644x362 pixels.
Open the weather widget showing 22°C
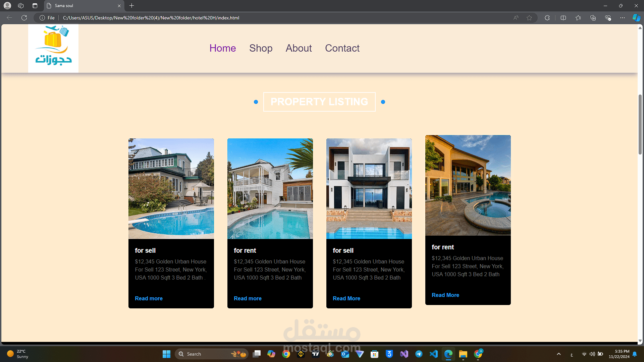tap(18, 354)
